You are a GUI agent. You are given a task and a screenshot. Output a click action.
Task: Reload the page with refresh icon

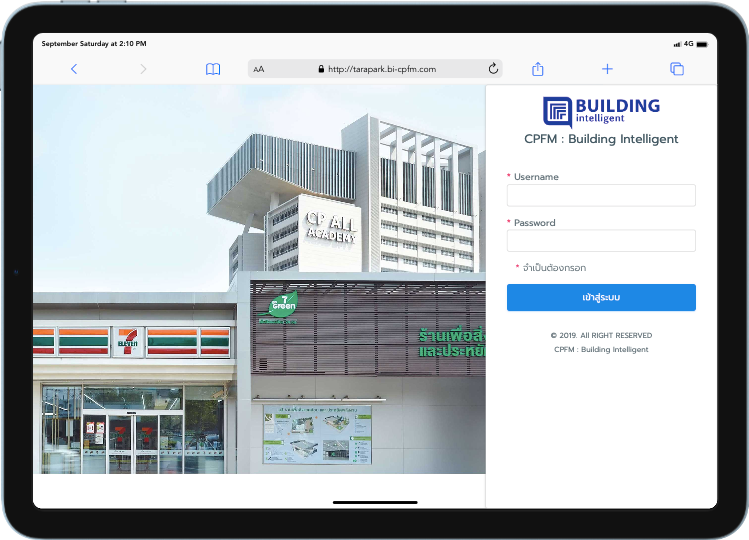pyautogui.click(x=493, y=69)
